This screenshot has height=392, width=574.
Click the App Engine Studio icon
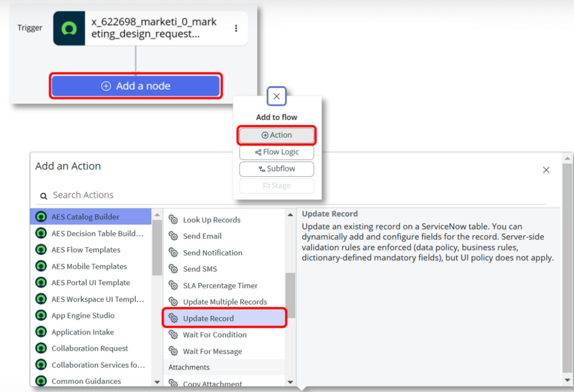41,316
